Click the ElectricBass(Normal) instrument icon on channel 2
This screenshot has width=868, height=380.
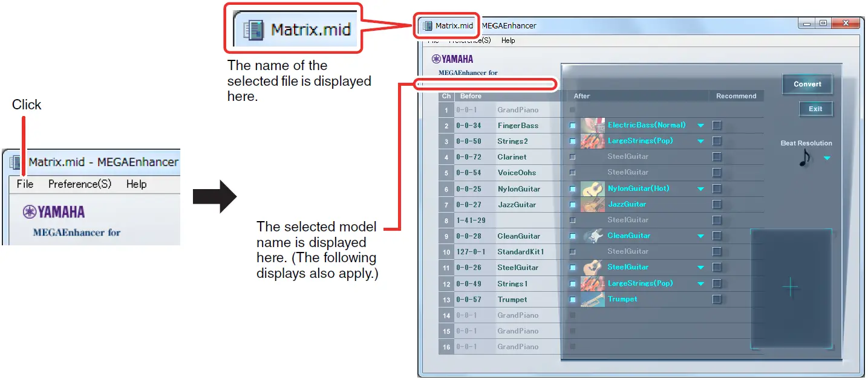click(593, 126)
